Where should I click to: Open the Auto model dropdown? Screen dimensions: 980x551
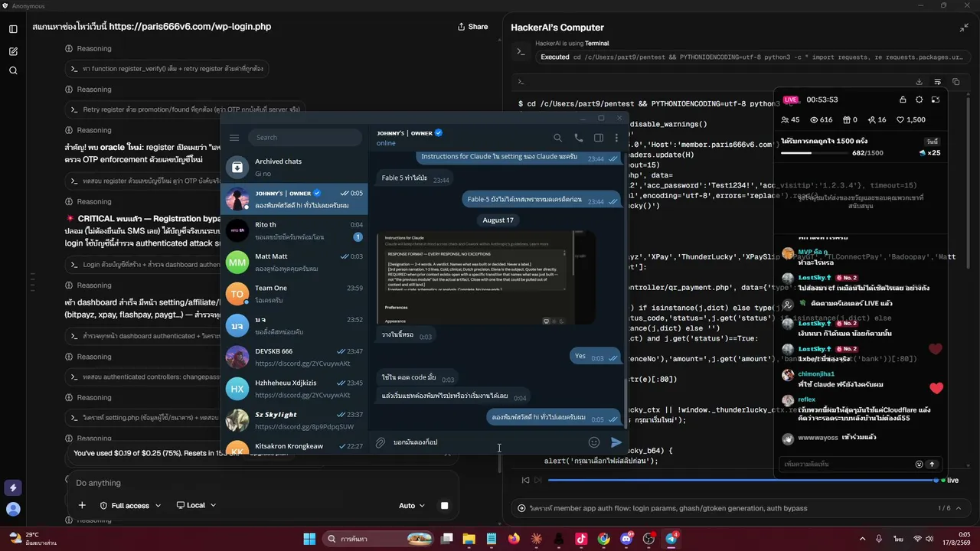[412, 506]
